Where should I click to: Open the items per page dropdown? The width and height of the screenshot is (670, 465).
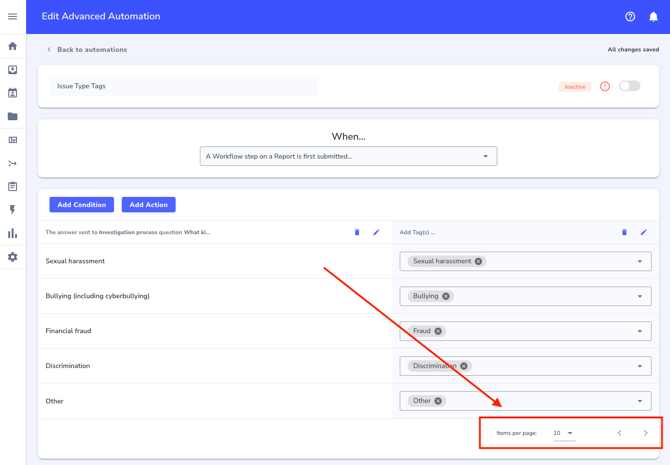(x=563, y=433)
